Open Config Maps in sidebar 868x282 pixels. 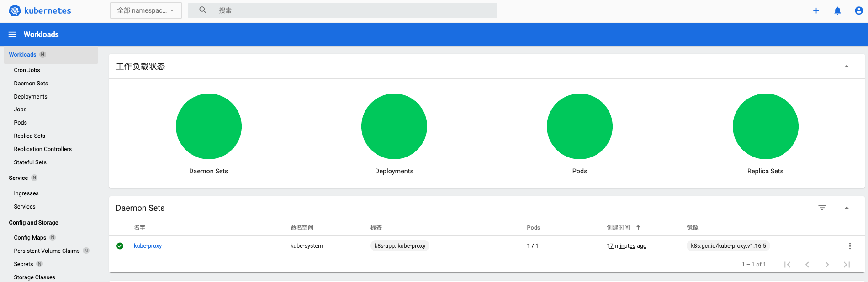click(x=30, y=238)
